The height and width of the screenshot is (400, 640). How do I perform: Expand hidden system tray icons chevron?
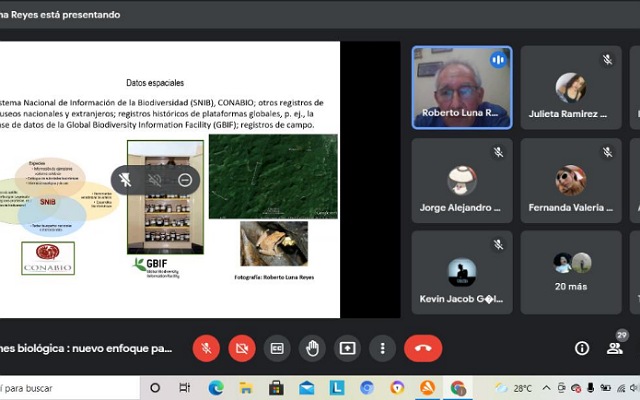point(546,388)
